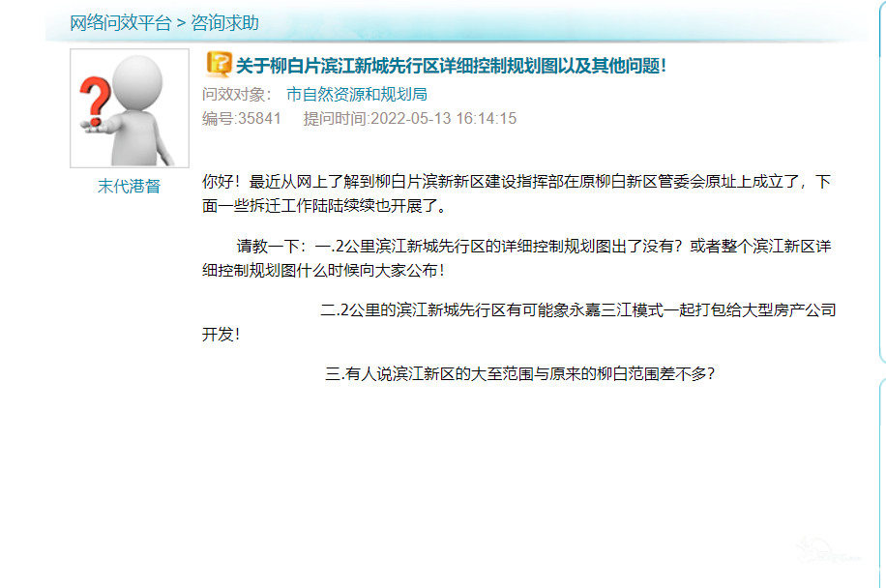The height and width of the screenshot is (588, 886).
Task: Click the yellow question icon beside the title
Action: (219, 64)
